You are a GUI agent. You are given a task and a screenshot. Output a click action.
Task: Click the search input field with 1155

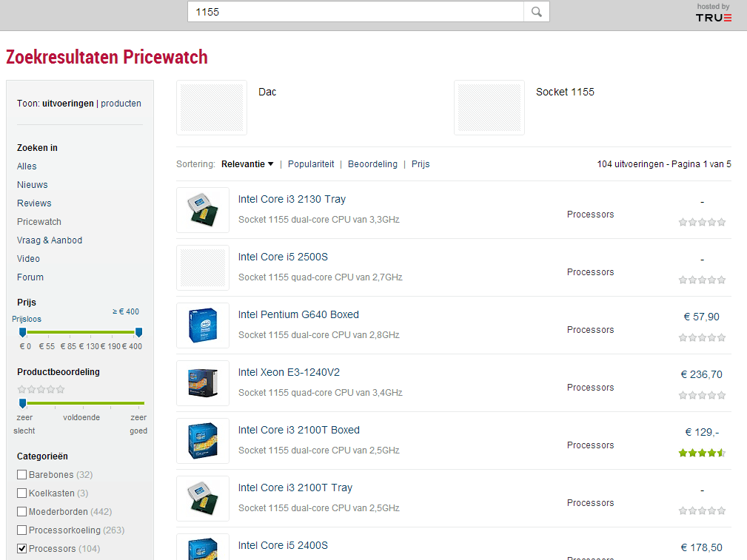[356, 12]
